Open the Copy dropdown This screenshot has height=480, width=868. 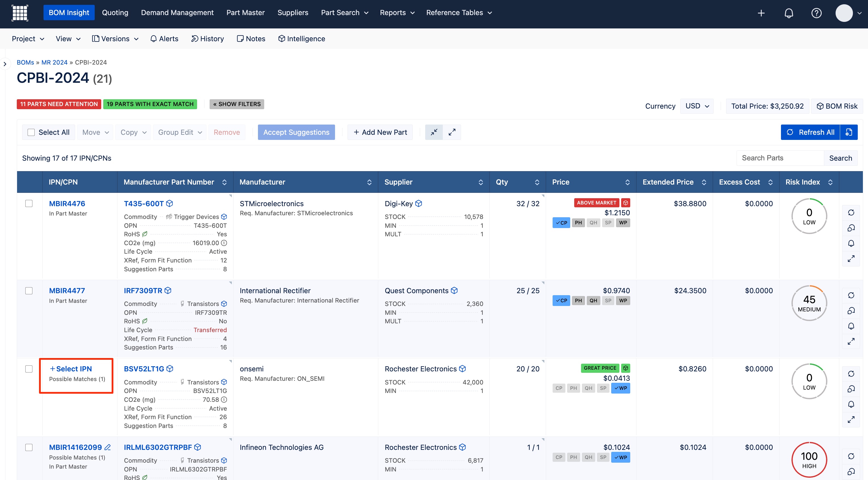(x=133, y=133)
